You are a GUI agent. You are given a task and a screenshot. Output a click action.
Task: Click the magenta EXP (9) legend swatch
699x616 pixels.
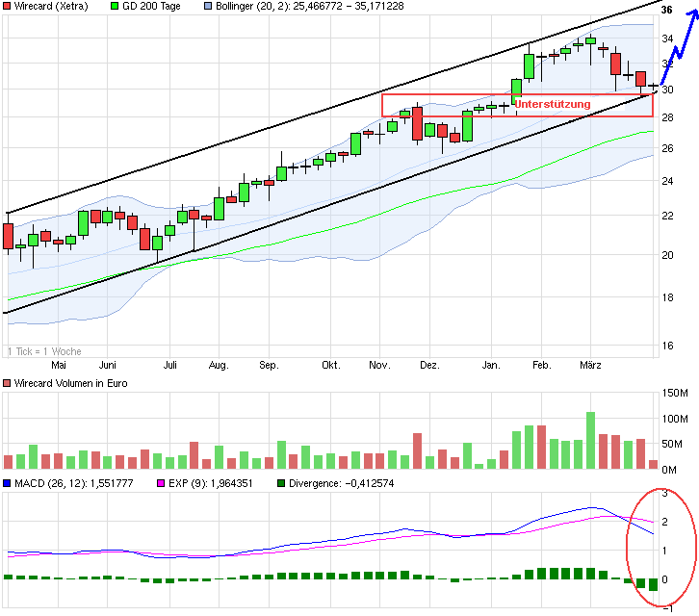pos(161,483)
